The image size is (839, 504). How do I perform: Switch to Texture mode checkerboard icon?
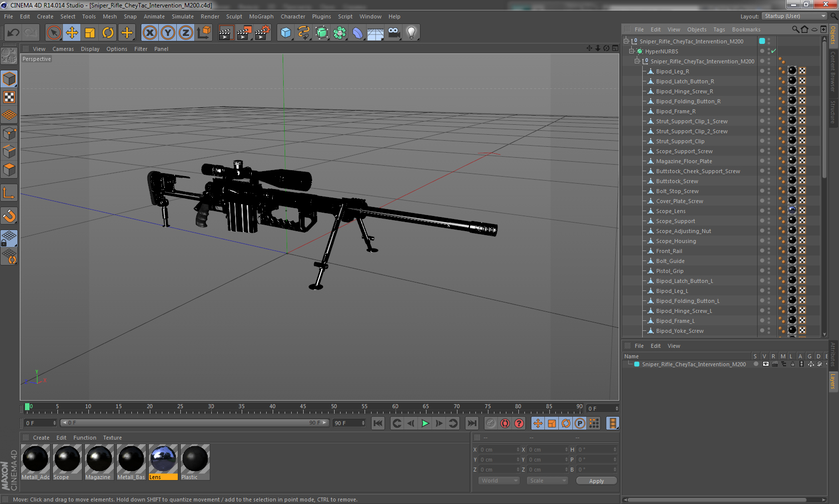click(x=9, y=97)
